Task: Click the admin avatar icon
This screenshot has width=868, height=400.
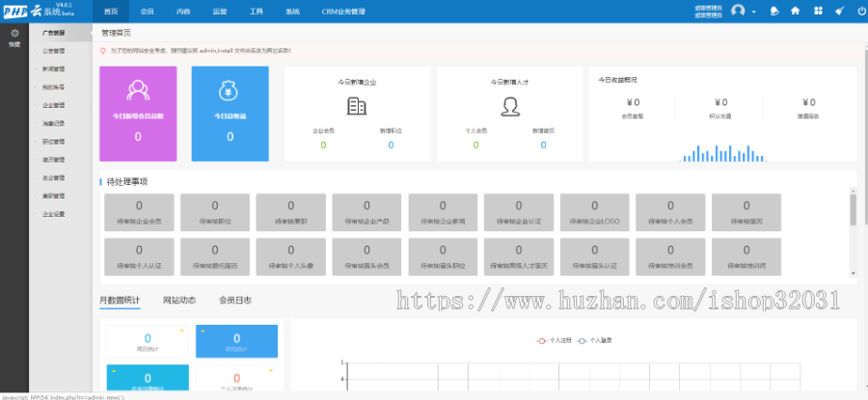Action: pos(738,11)
